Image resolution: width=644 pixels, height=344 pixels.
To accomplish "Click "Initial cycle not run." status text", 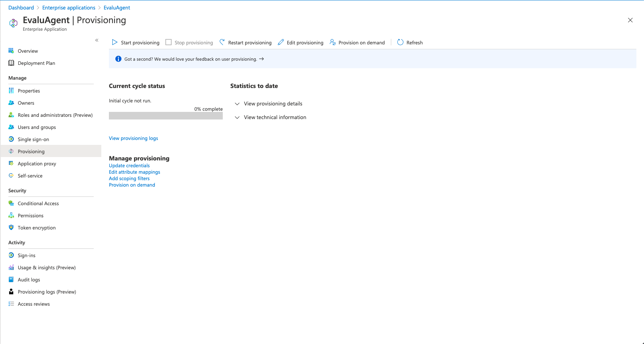I will pyautogui.click(x=130, y=101).
